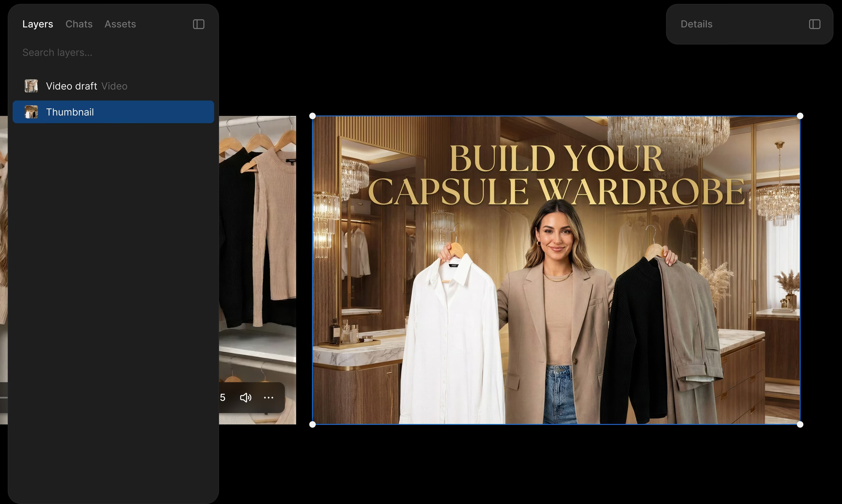Click the top-left resize handle of selection

[x=312, y=116]
